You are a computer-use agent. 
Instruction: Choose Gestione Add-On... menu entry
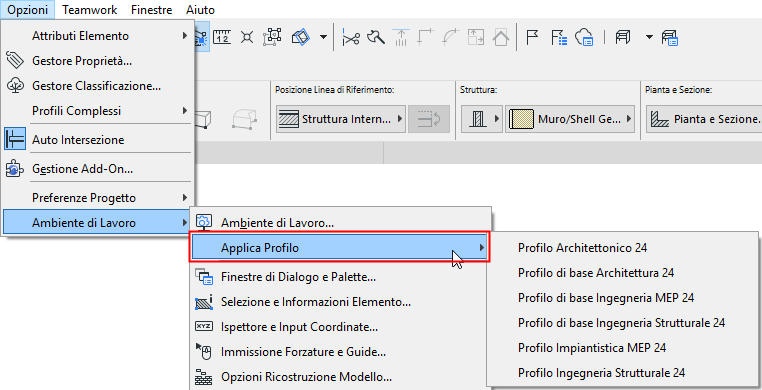coord(98,169)
